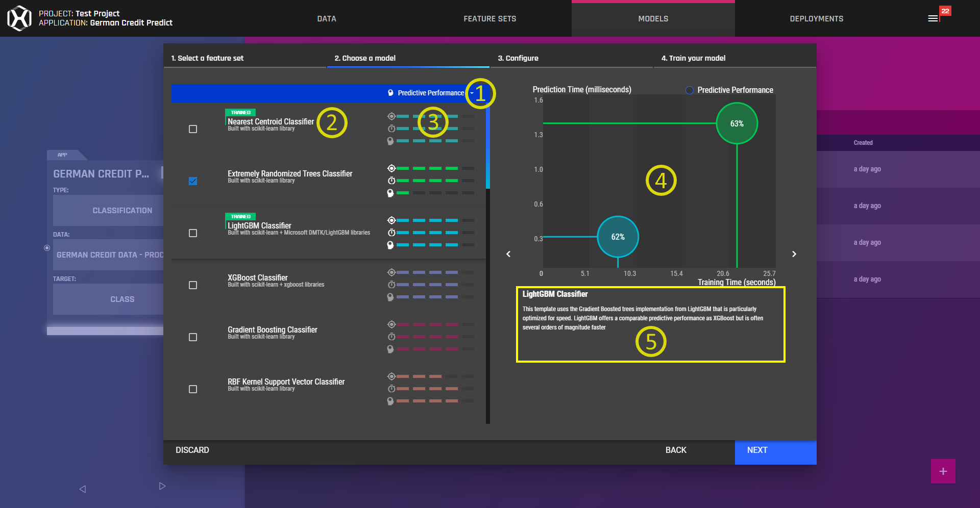Check the Gradient Boosting Classifier checkbox
Screen dimensions: 980x508
[x=193, y=337]
